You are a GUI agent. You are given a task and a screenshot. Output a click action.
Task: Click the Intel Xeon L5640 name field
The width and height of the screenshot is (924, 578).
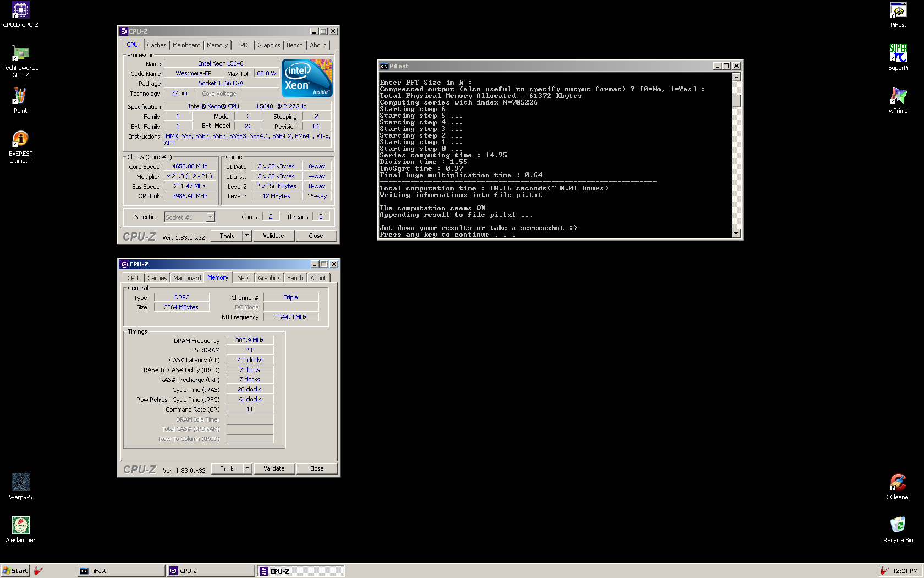(x=221, y=63)
